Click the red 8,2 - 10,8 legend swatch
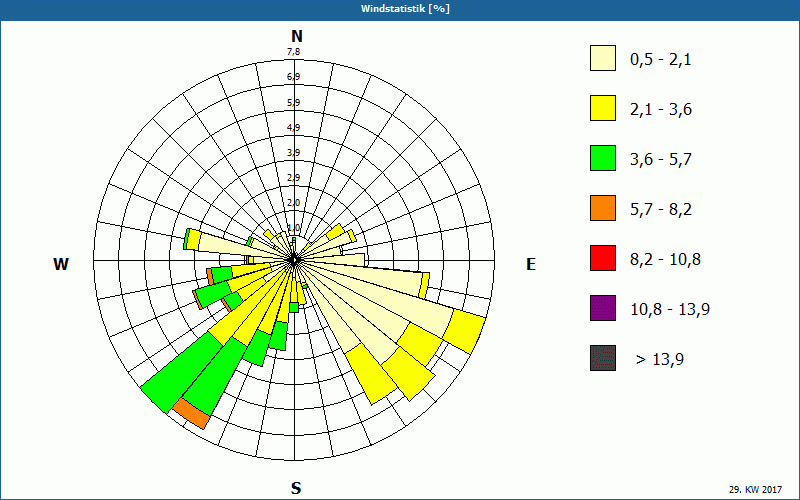This screenshot has height=500, width=800. point(603,258)
